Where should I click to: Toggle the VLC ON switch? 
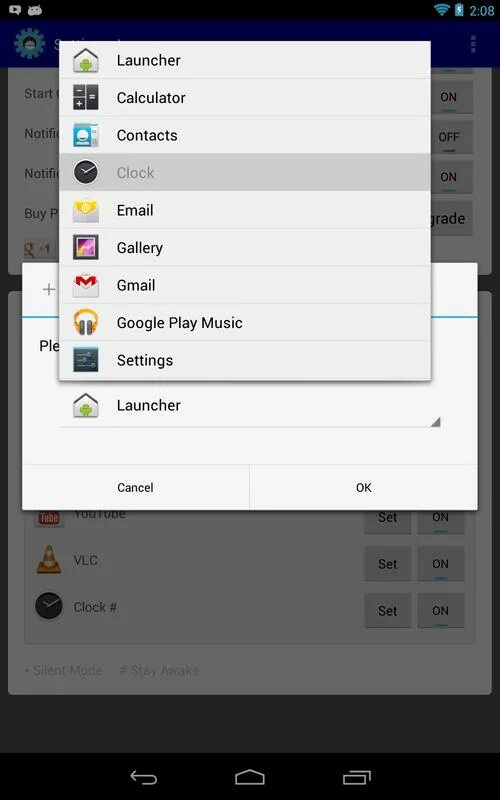click(440, 564)
